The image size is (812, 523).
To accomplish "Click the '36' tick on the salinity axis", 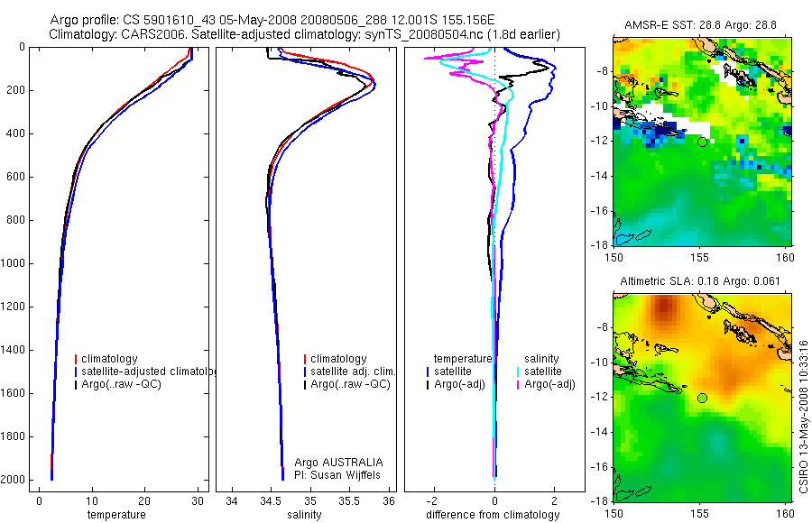I will tap(388, 501).
